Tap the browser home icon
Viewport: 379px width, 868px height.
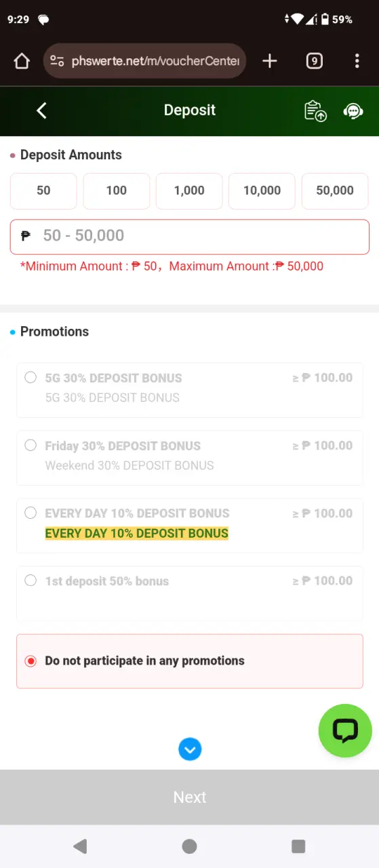[22, 61]
